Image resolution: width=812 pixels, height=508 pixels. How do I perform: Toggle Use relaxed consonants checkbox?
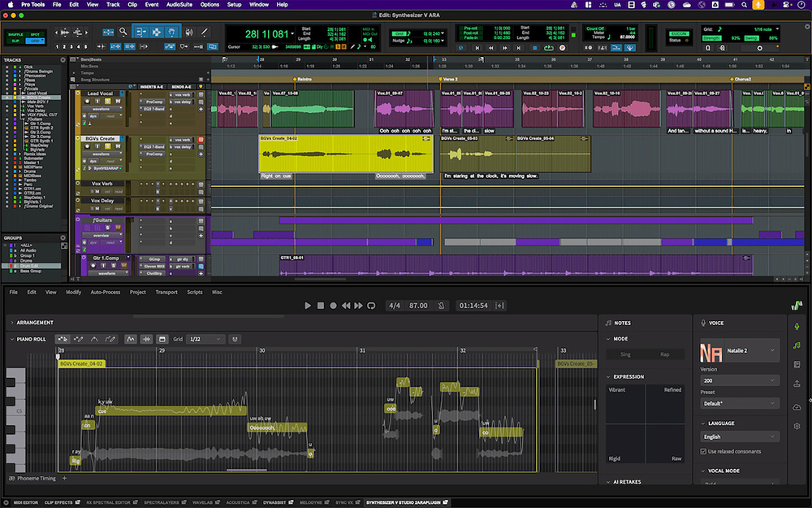point(703,451)
